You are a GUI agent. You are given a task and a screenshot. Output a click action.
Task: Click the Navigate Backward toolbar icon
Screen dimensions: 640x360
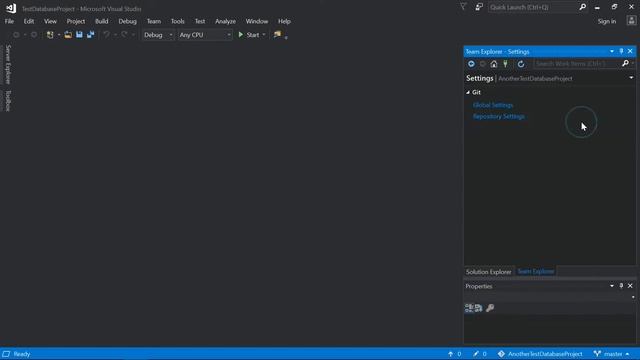pos(16,35)
